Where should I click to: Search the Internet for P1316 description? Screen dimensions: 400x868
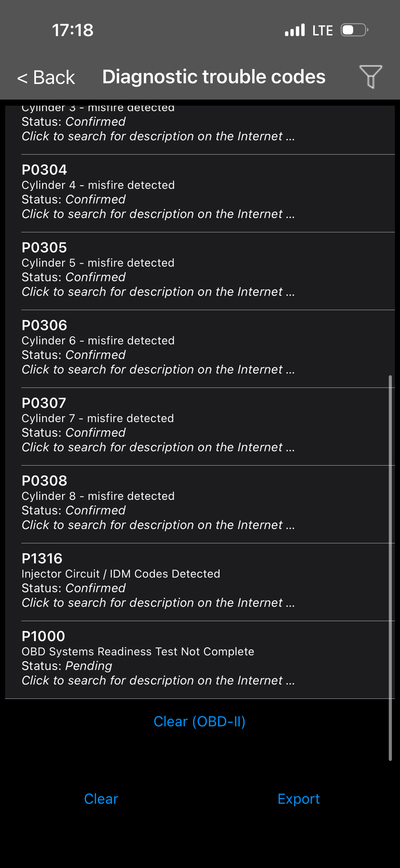pyautogui.click(x=158, y=603)
